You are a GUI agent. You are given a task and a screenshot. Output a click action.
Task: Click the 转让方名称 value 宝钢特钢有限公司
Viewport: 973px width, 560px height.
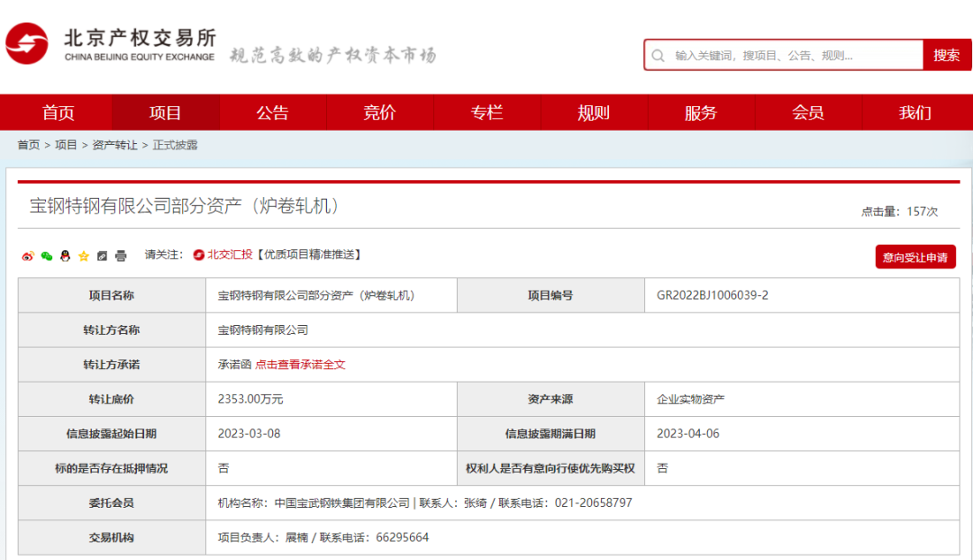coord(263,330)
